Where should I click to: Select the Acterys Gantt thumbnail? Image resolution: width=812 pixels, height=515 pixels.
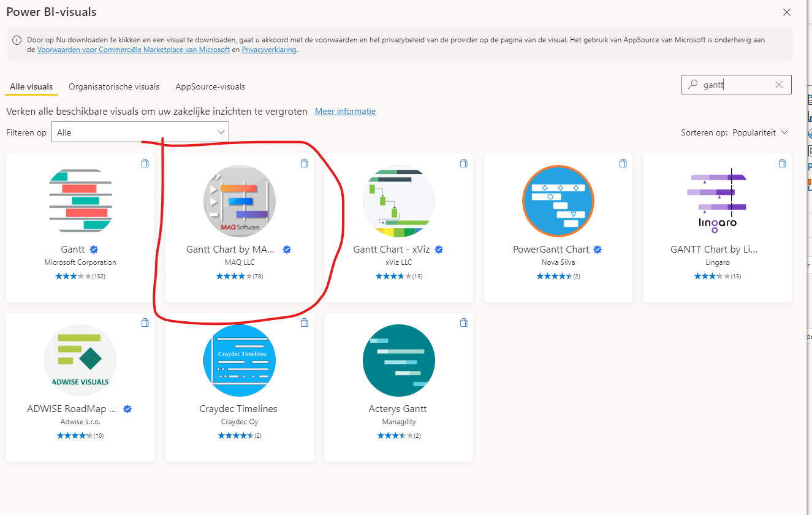[399, 360]
